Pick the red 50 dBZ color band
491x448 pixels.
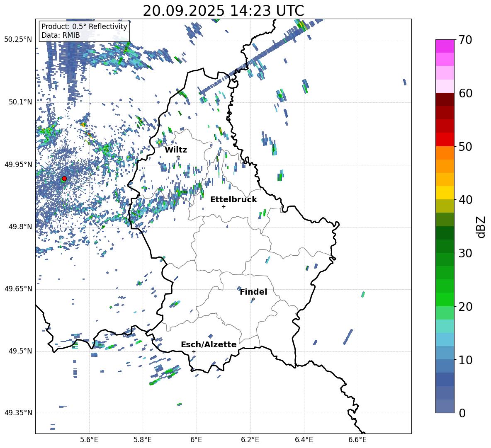pos(445,140)
